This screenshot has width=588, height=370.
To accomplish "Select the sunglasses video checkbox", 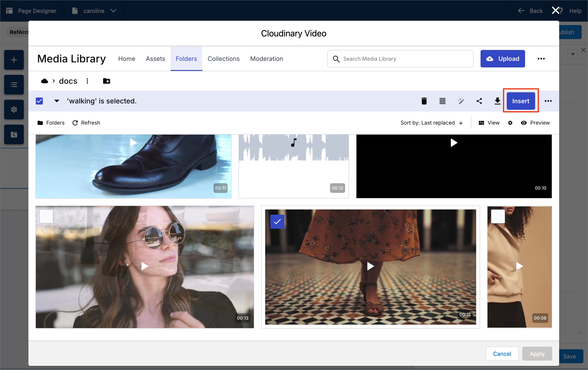I will pos(46,216).
